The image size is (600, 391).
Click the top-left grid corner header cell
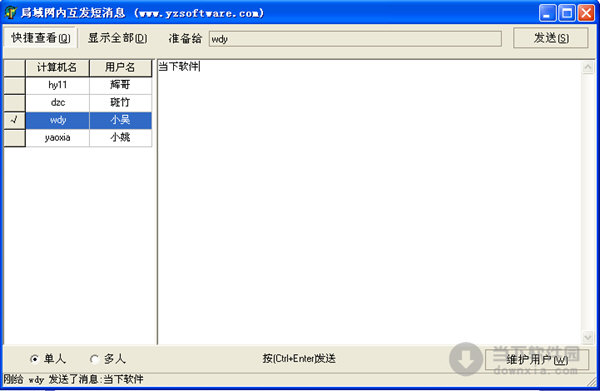15,68
